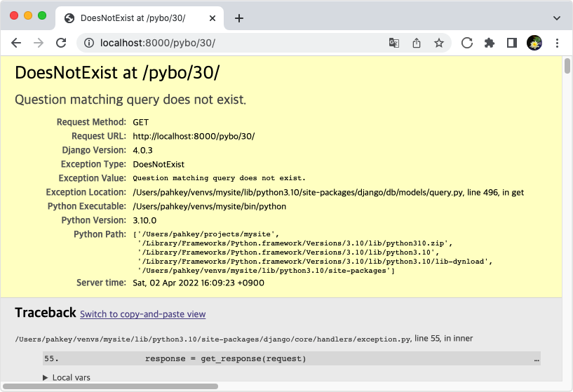This screenshot has height=392, width=573.
Task: Open the tab search chevron dropdown
Action: point(557,18)
